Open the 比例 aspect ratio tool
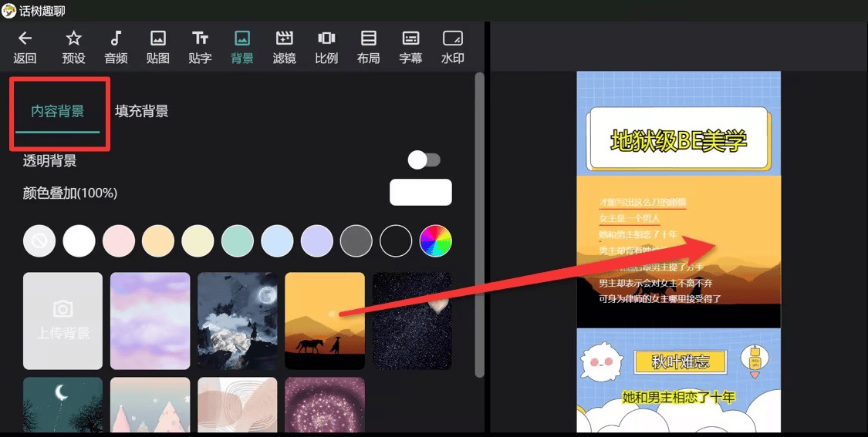 click(326, 39)
